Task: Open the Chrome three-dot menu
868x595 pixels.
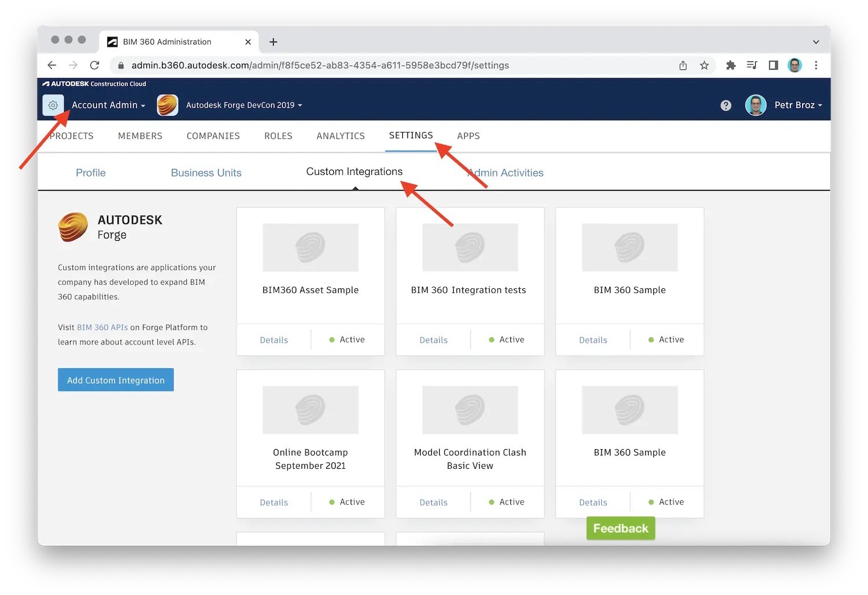Action: pos(816,65)
